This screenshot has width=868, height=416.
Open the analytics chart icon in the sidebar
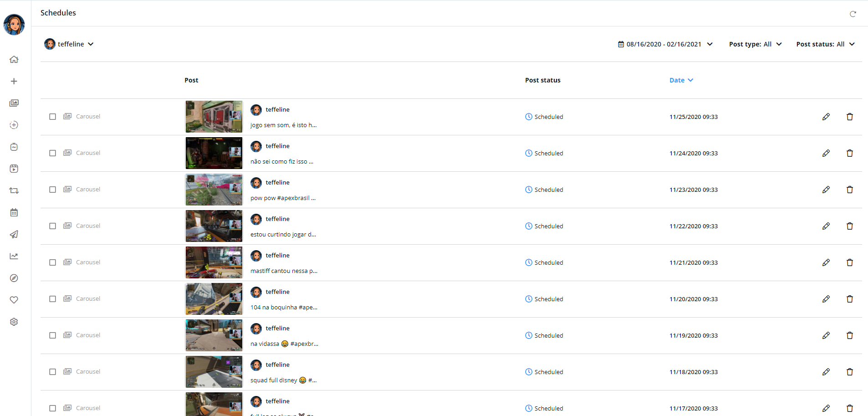pyautogui.click(x=14, y=256)
